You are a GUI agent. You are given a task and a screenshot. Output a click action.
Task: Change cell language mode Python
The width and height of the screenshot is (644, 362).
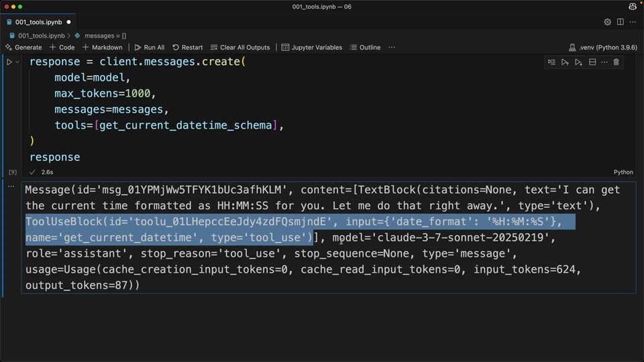(623, 172)
